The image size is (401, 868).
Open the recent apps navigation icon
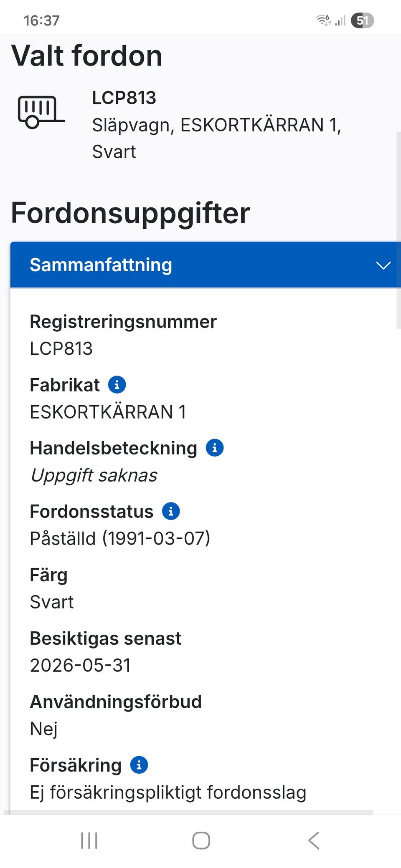tap(89, 840)
